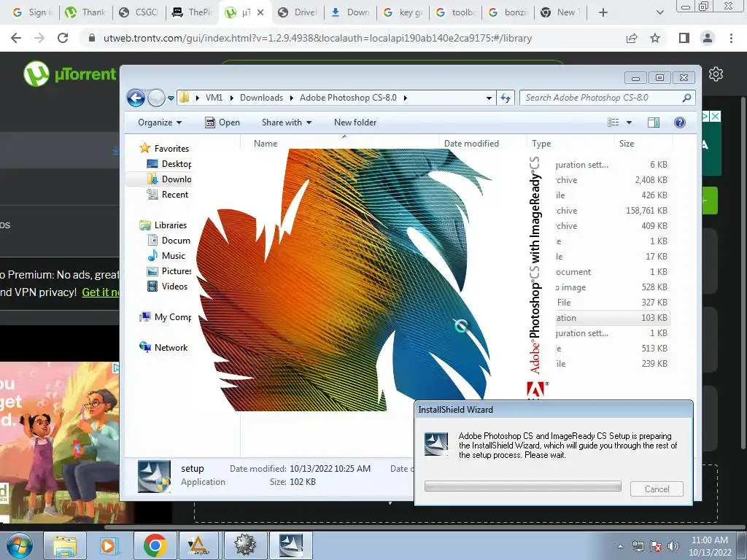Expand more view options arrow
This screenshot has width=747, height=560.
coord(629,122)
